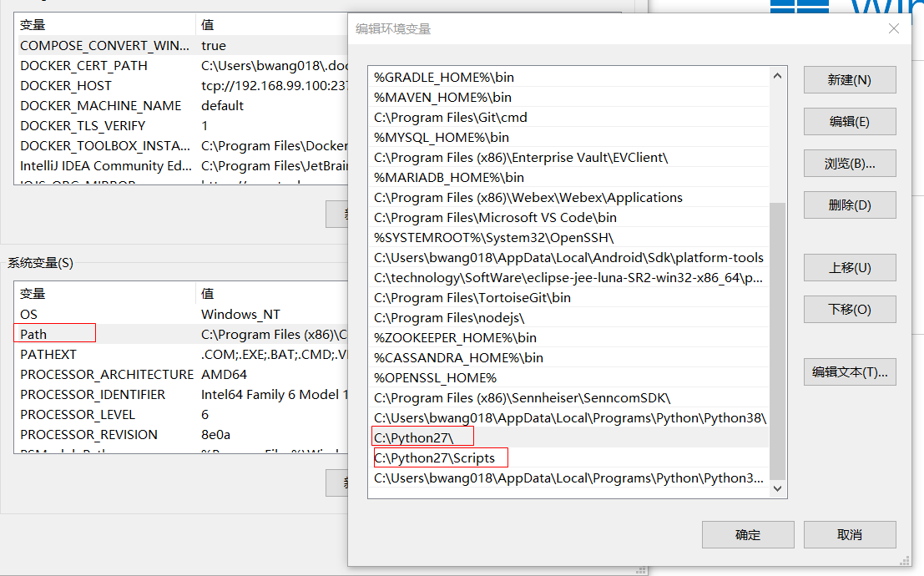
Task: Select the C:\Python27\Scripts path entry
Action: 440,457
